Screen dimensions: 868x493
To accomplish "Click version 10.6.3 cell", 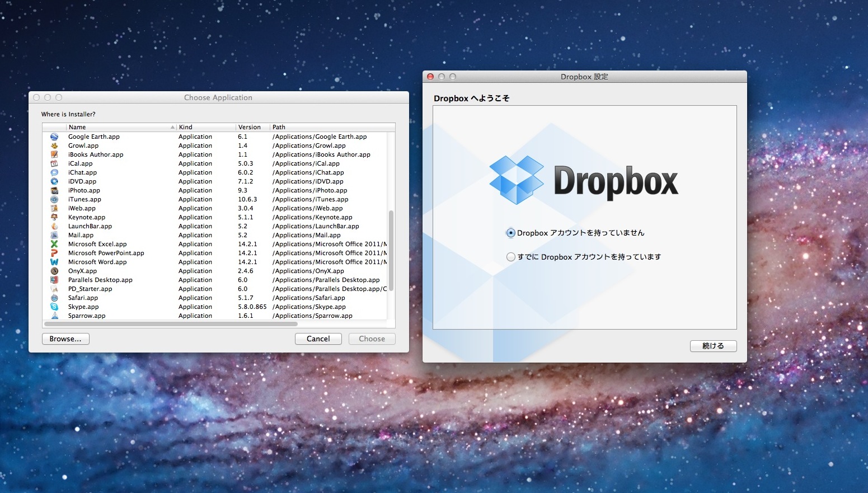I will [x=247, y=199].
